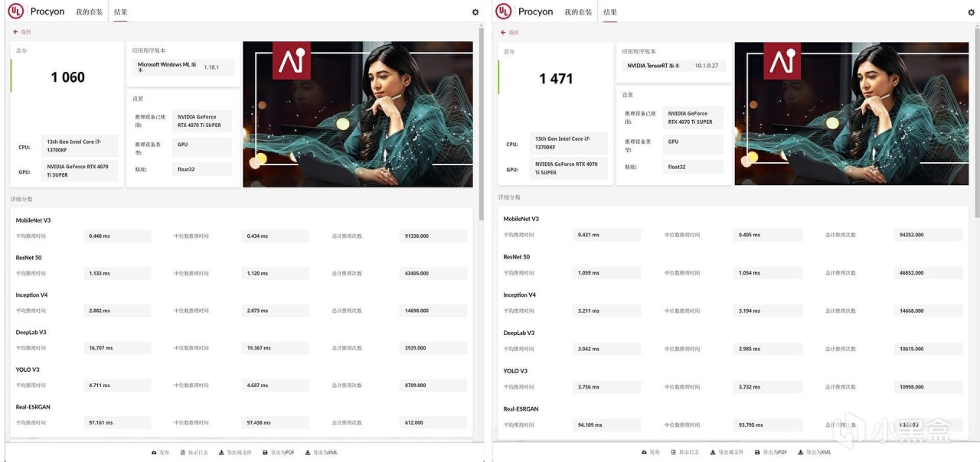This screenshot has height=462, width=980.
Task: Click DeepLab V3 heading in right window
Action: (519, 333)
